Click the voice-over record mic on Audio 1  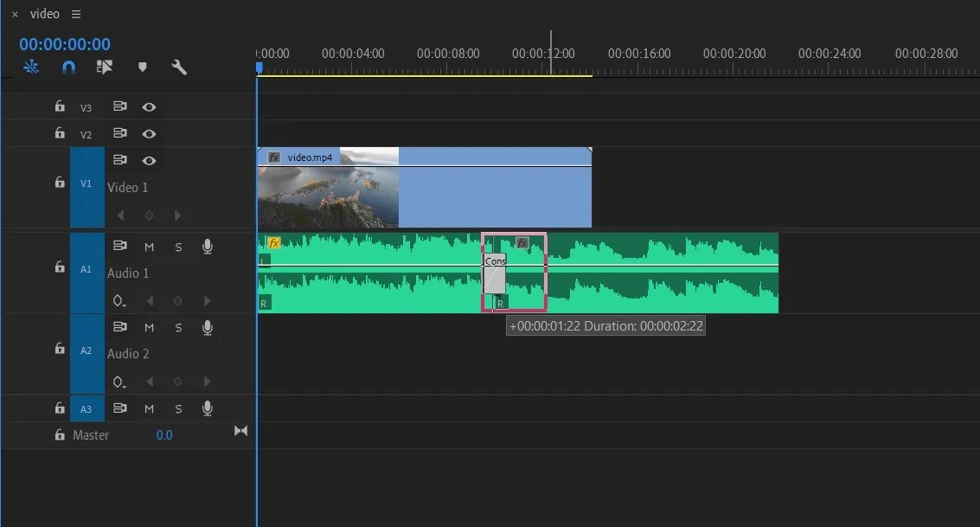208,247
